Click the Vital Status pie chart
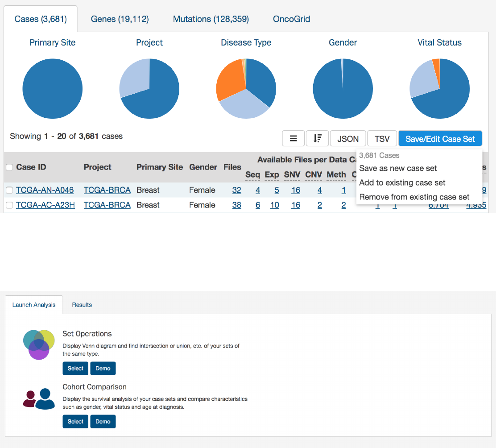The width and height of the screenshot is (496, 448). [x=440, y=89]
